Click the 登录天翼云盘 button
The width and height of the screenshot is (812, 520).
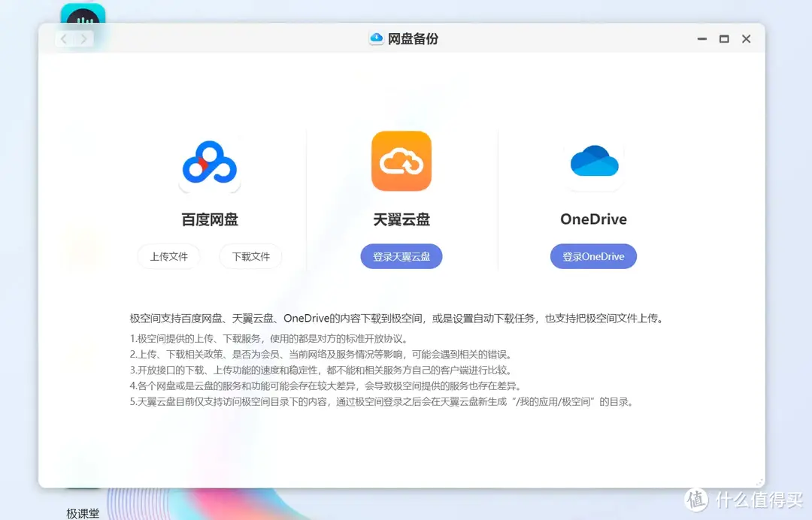401,256
